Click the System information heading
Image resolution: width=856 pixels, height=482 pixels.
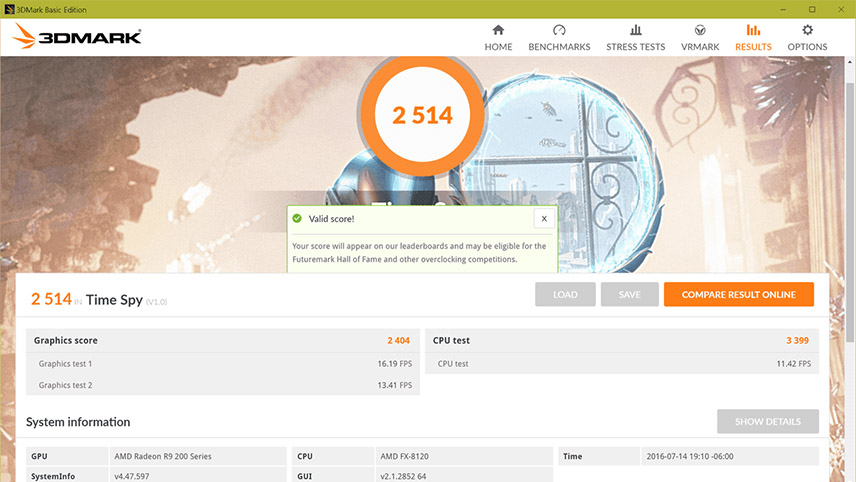tap(78, 422)
